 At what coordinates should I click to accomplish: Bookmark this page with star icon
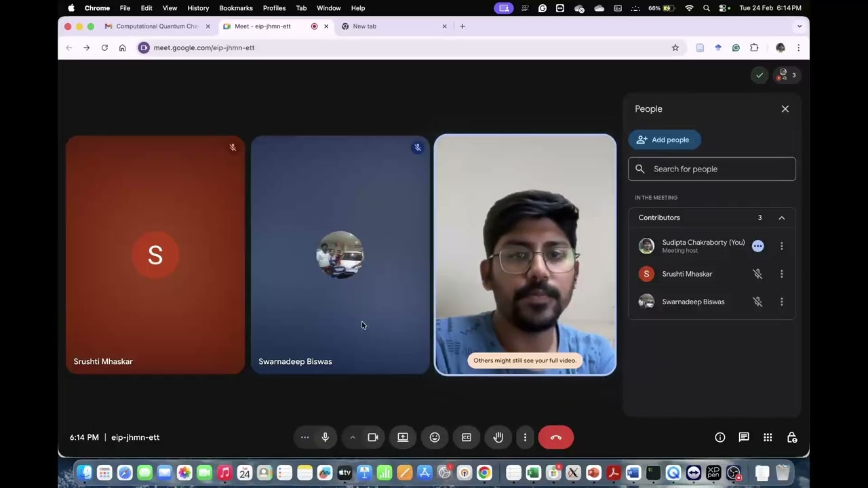pyautogui.click(x=675, y=47)
